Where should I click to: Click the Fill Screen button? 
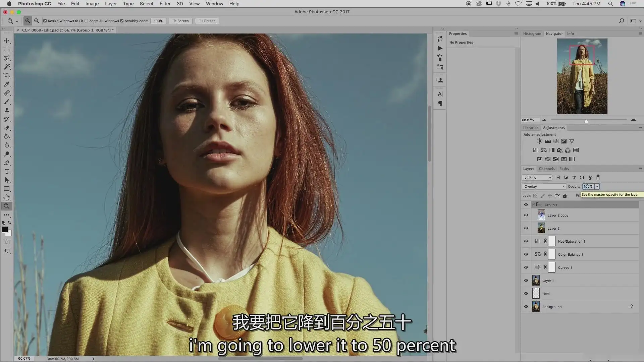pos(207,21)
